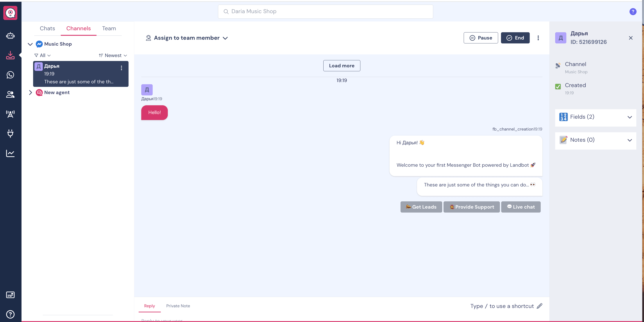
Task: Select the Channels tab
Action: 79,28
